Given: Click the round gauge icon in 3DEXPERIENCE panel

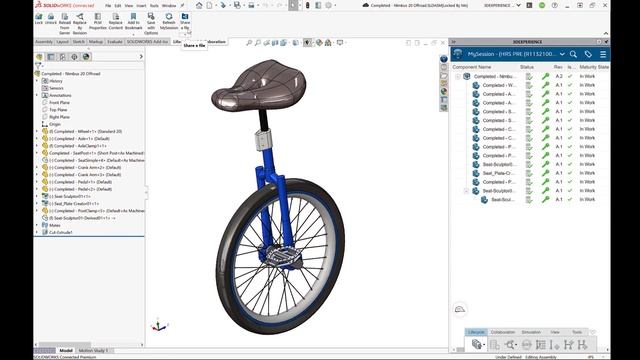Looking at the screenshot, I should click(460, 309).
